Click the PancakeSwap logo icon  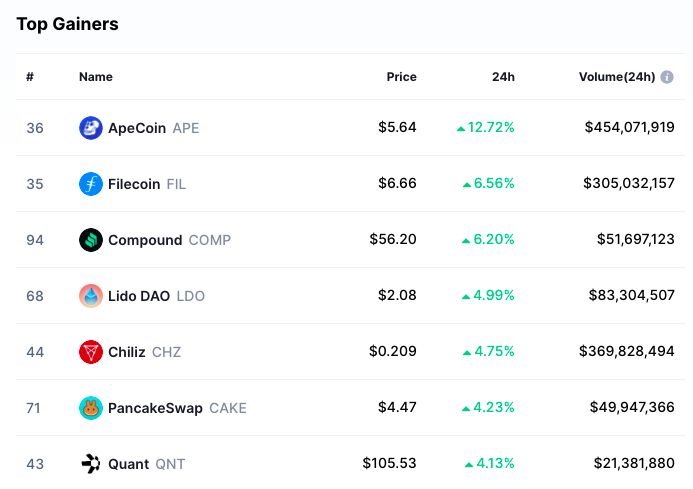point(91,408)
